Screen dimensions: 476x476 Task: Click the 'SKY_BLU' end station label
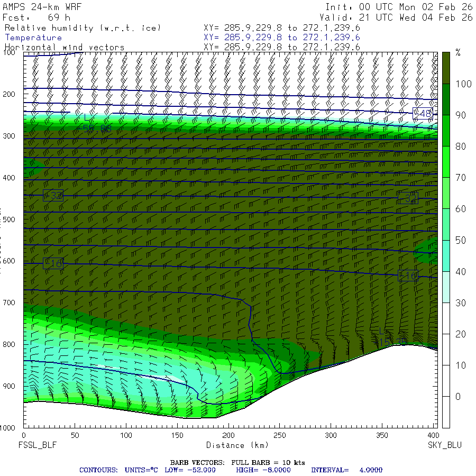[445, 445]
